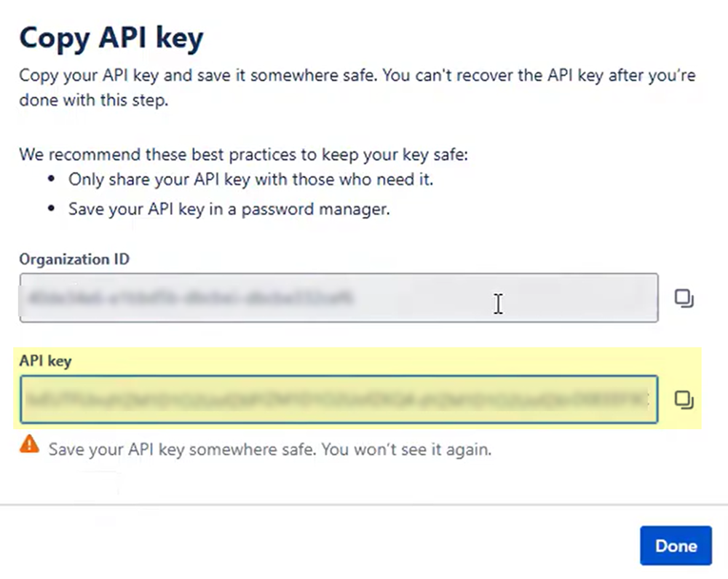Click the "Copy your API key and save it" description

click(357, 76)
